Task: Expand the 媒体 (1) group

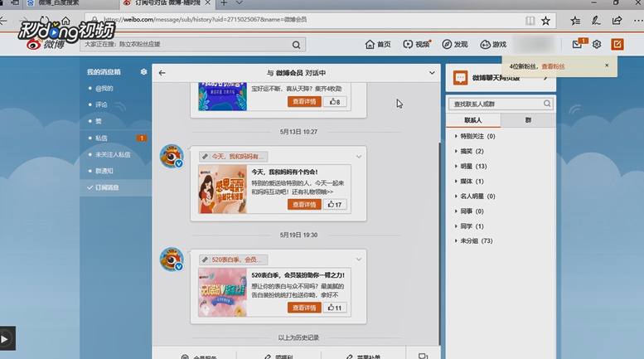Action: pyautogui.click(x=469, y=181)
